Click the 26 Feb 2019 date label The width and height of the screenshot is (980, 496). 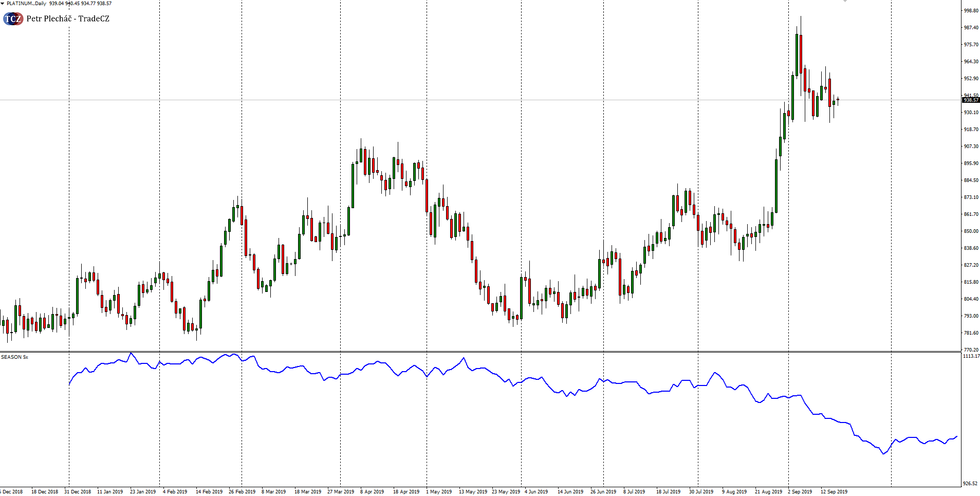(x=242, y=492)
